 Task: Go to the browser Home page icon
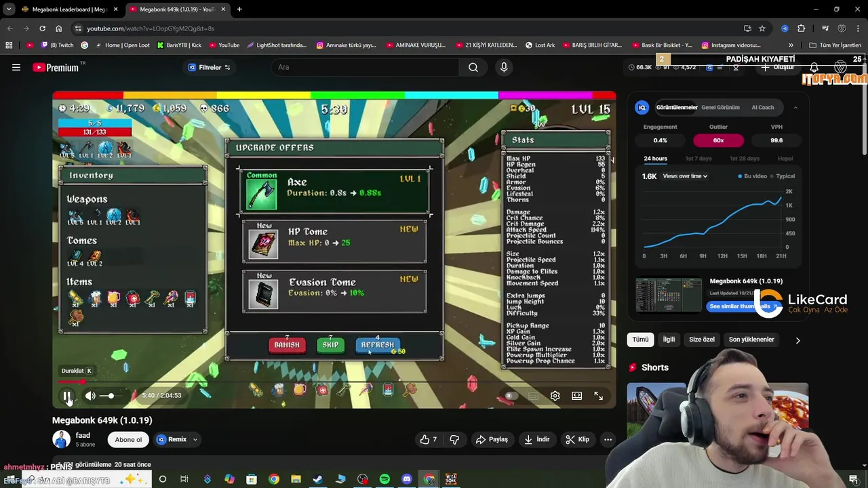[x=59, y=28]
